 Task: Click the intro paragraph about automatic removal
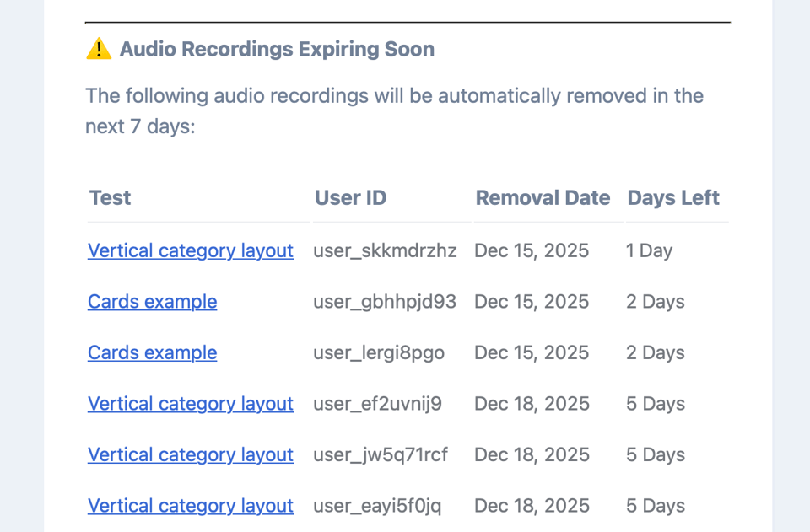point(393,110)
